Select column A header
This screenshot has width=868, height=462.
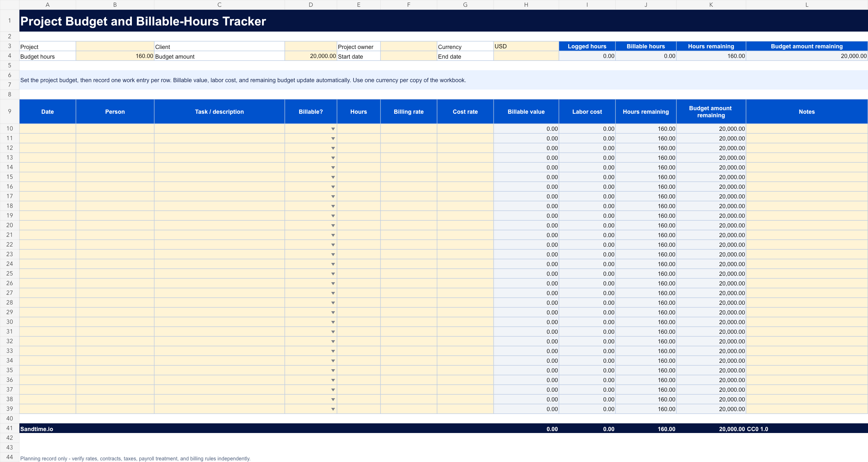click(x=47, y=5)
